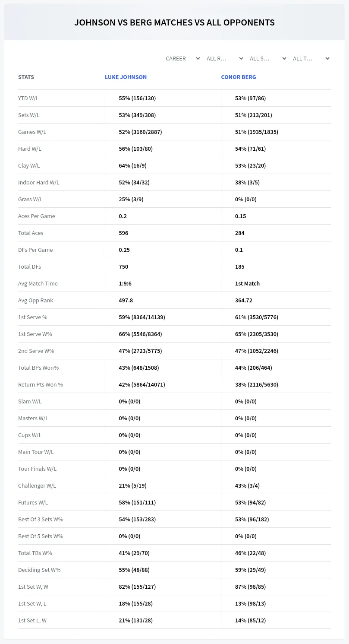This screenshot has height=644, width=349.
Task: Click the chevron arrow beside ALL S...
Action: click(284, 58)
